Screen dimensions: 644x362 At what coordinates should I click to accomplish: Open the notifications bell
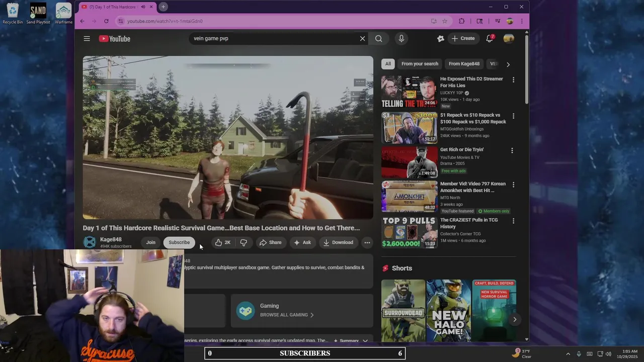click(x=490, y=38)
